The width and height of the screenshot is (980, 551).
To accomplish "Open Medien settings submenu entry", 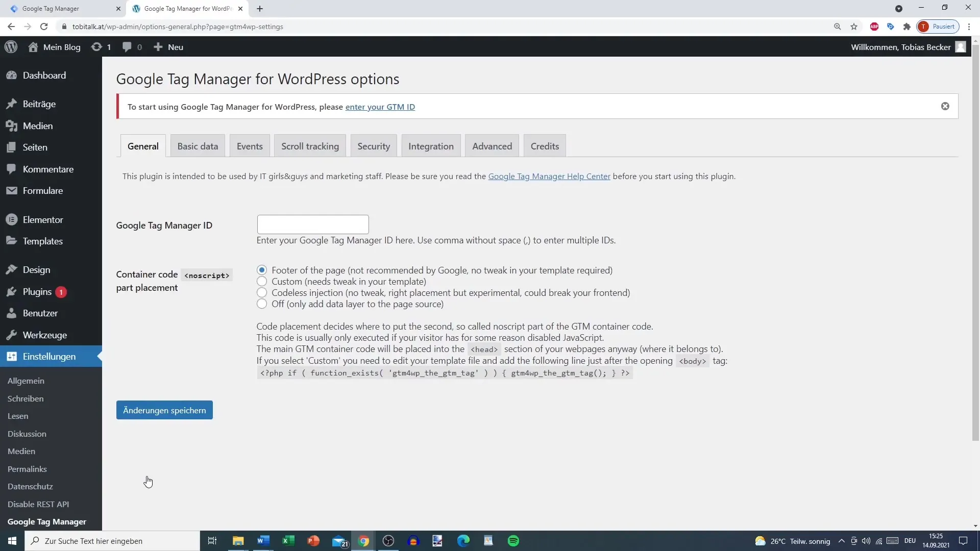I will click(21, 451).
